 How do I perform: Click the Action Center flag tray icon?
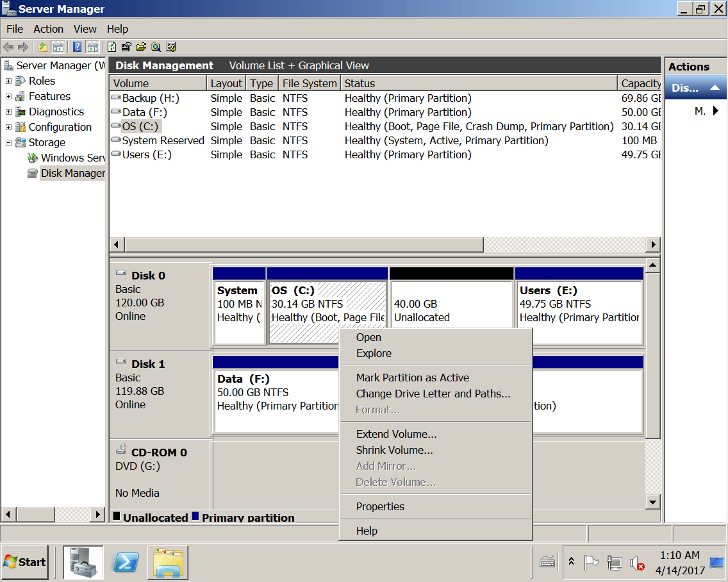(x=591, y=563)
